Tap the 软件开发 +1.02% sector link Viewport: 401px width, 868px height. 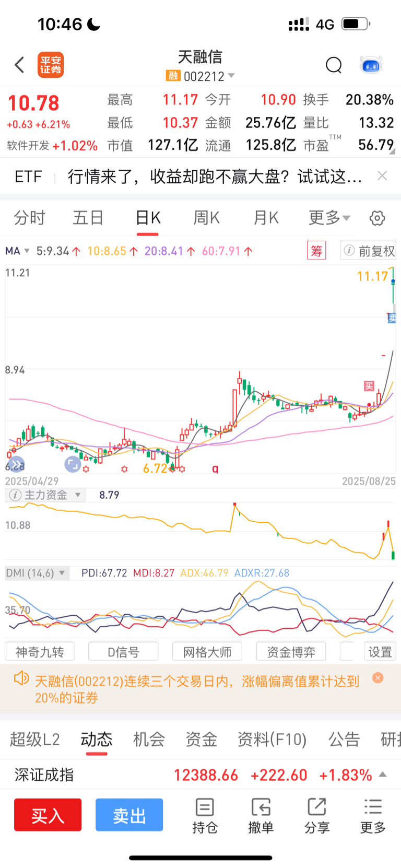coord(52,146)
